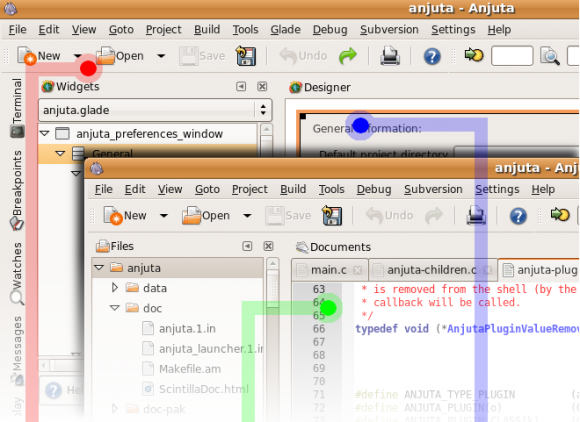Click the Goto line arrow icon
This screenshot has width=580, height=422.
tap(474, 55)
